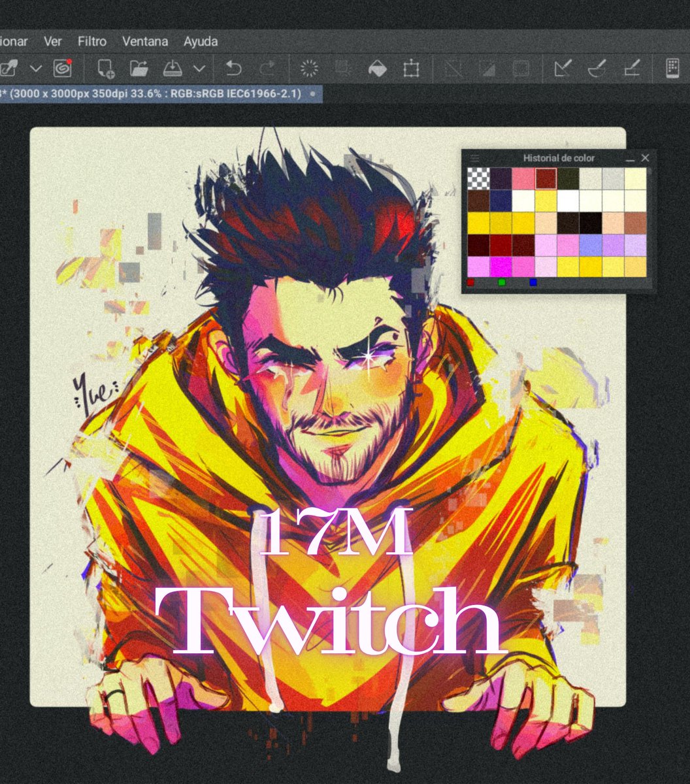Create a new canvas with New icon
The height and width of the screenshot is (784, 690).
105,68
